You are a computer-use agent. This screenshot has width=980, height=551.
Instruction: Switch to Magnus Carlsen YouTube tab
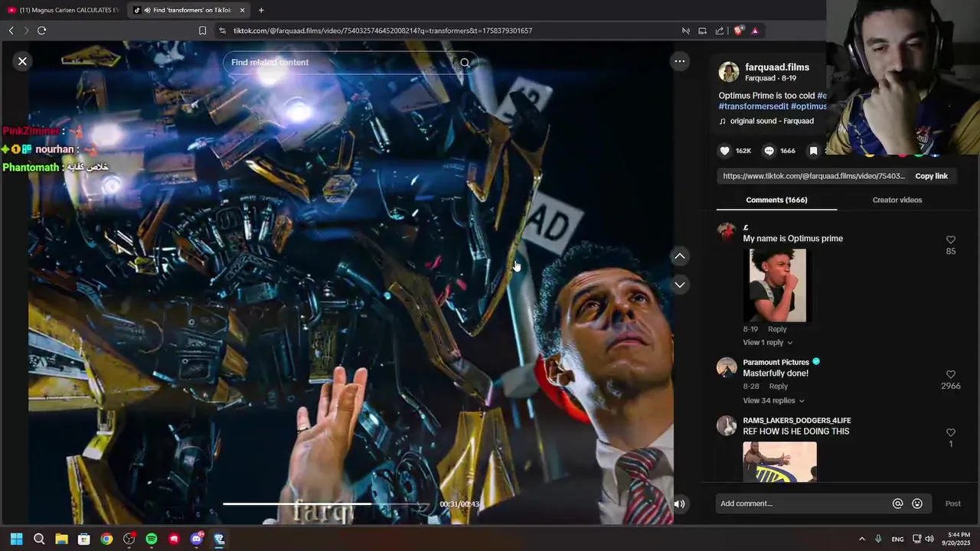pos(63,10)
